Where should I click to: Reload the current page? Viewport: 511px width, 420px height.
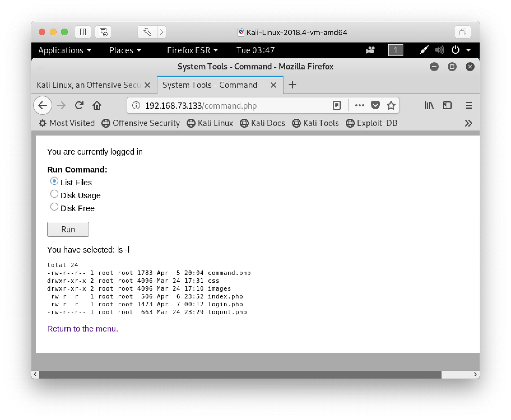pyautogui.click(x=79, y=106)
